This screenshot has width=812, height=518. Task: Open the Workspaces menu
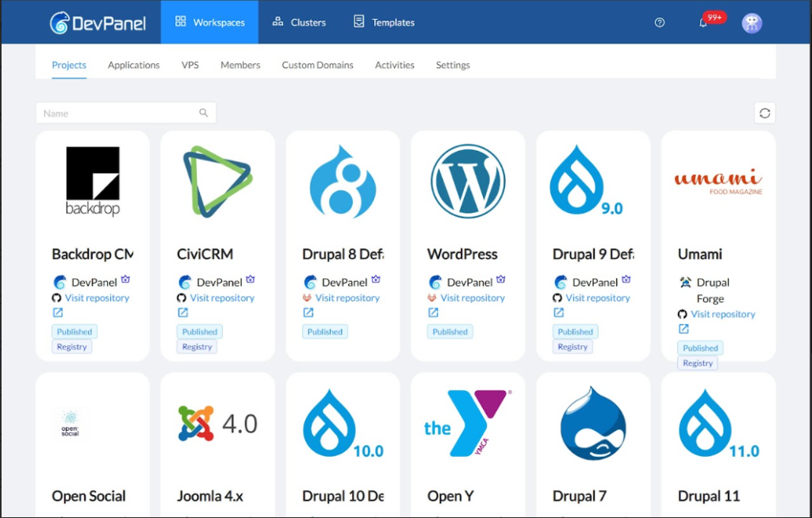[x=209, y=22]
